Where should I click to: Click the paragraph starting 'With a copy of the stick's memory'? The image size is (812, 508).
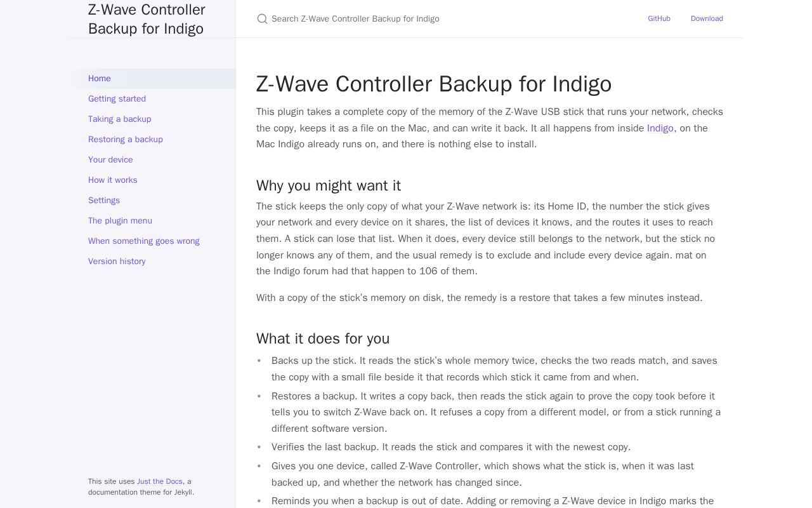pos(480,298)
